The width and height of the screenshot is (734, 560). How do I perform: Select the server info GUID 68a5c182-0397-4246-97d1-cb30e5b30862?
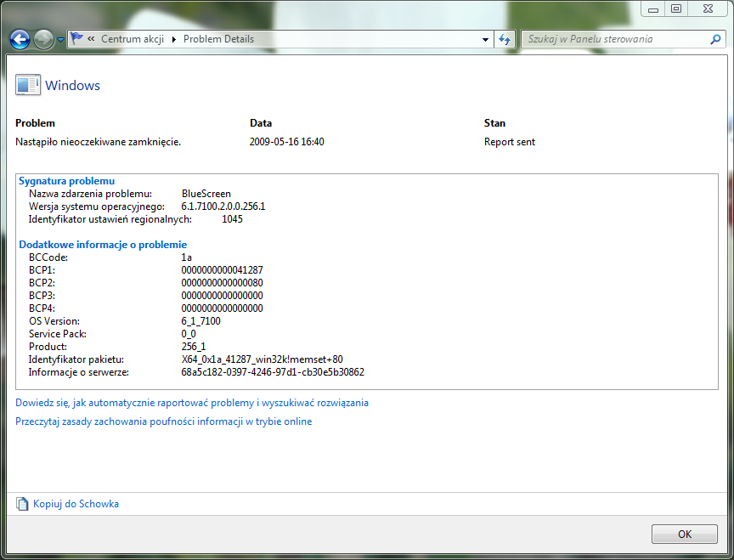tap(273, 372)
